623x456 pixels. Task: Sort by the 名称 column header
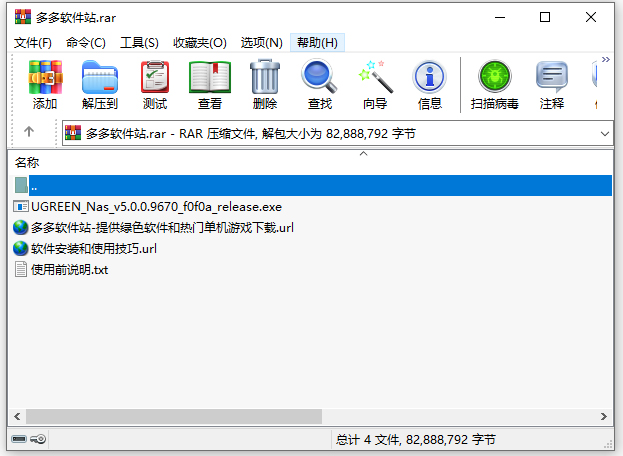(x=27, y=162)
